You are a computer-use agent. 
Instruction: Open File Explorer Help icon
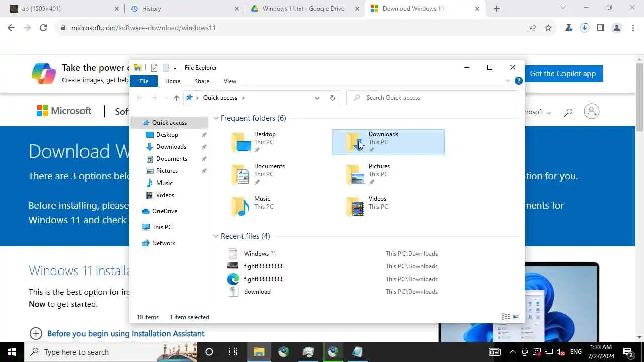519,81
